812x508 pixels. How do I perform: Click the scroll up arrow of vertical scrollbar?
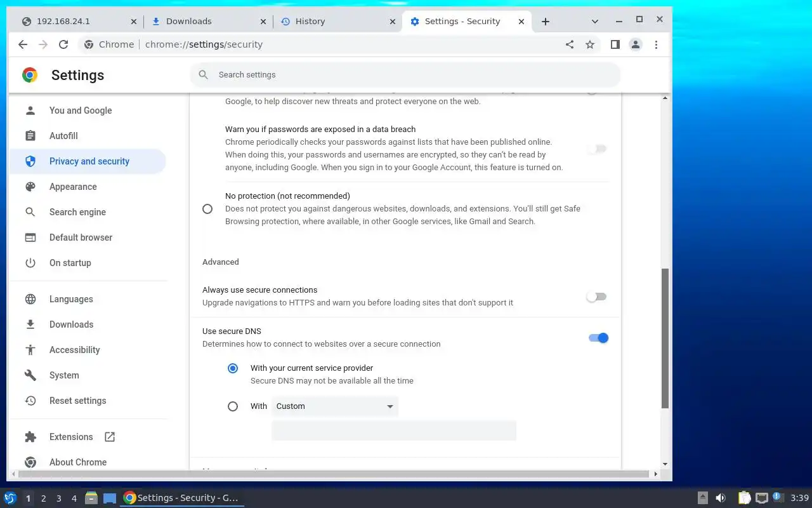665,98
